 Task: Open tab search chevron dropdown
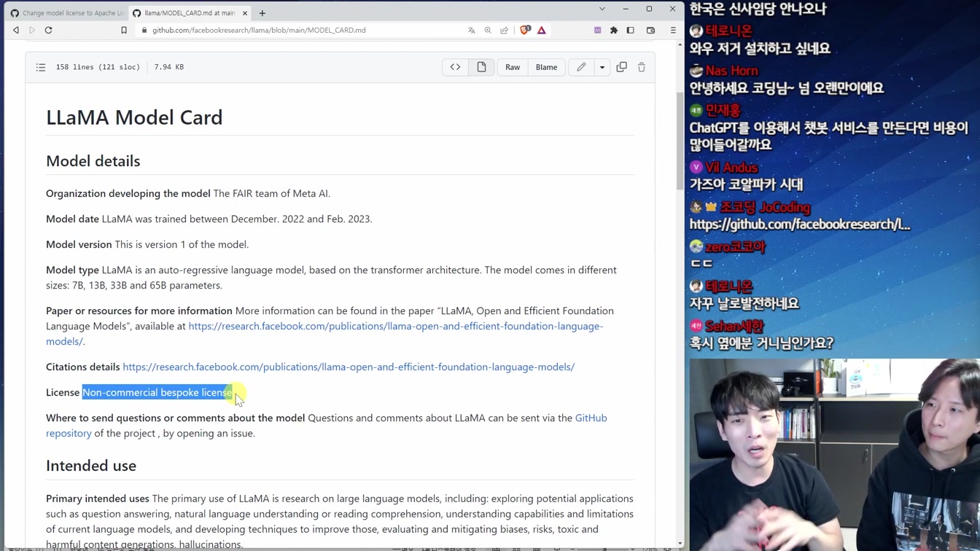602,9
